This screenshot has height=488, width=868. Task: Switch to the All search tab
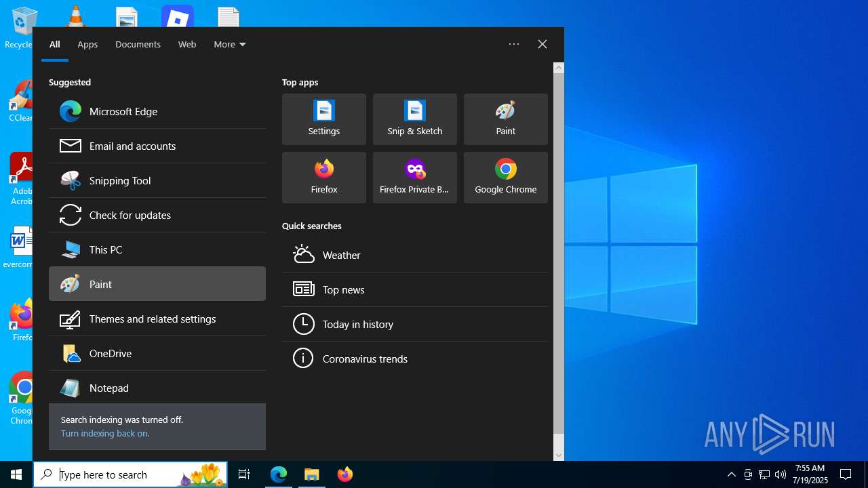(x=55, y=44)
